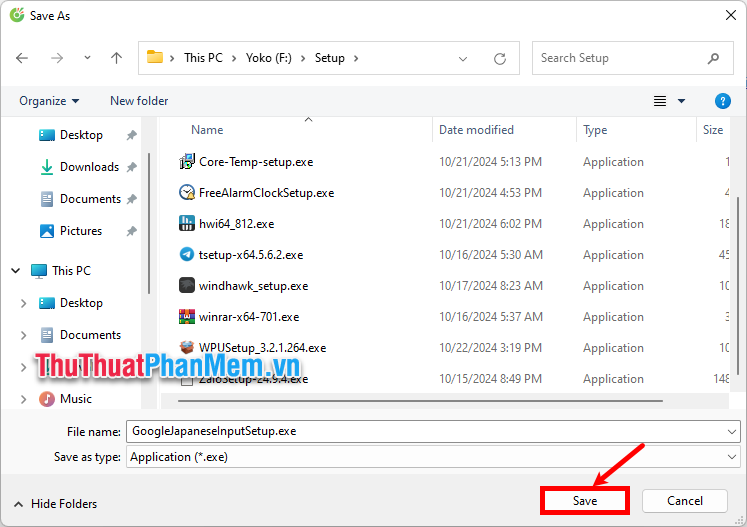Open pinned Desktop in quick access

(81, 135)
